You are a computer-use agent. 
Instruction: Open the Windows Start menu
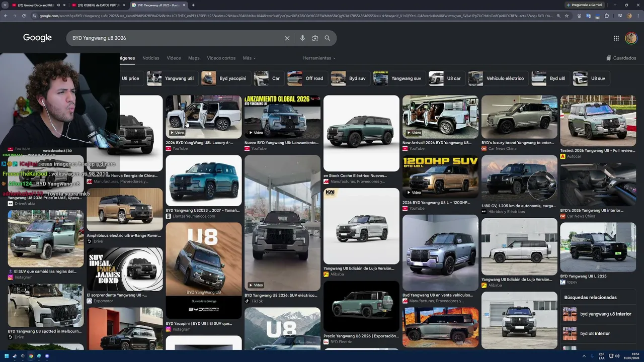click(x=7, y=356)
